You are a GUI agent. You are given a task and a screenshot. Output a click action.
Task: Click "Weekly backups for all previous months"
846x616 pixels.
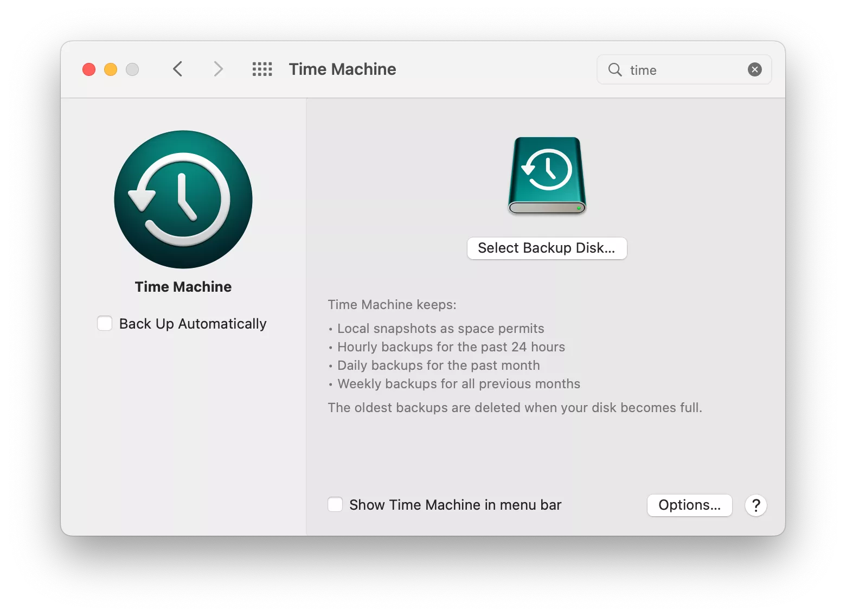coord(459,383)
